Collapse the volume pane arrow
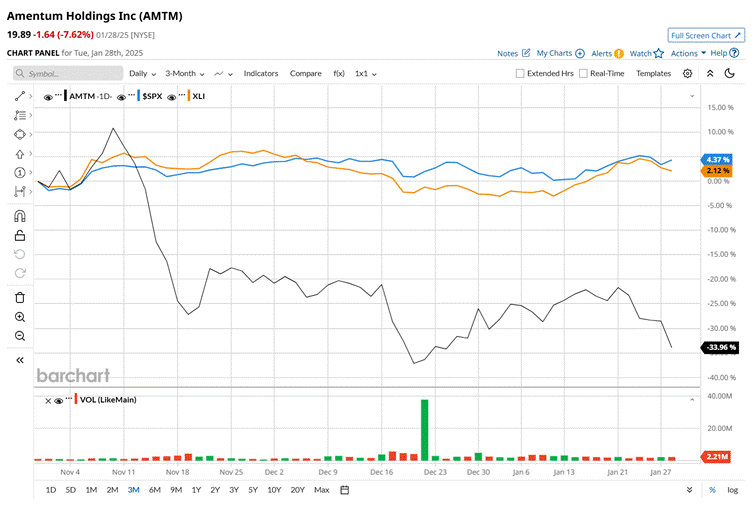This screenshot has width=752, height=505. (x=692, y=399)
